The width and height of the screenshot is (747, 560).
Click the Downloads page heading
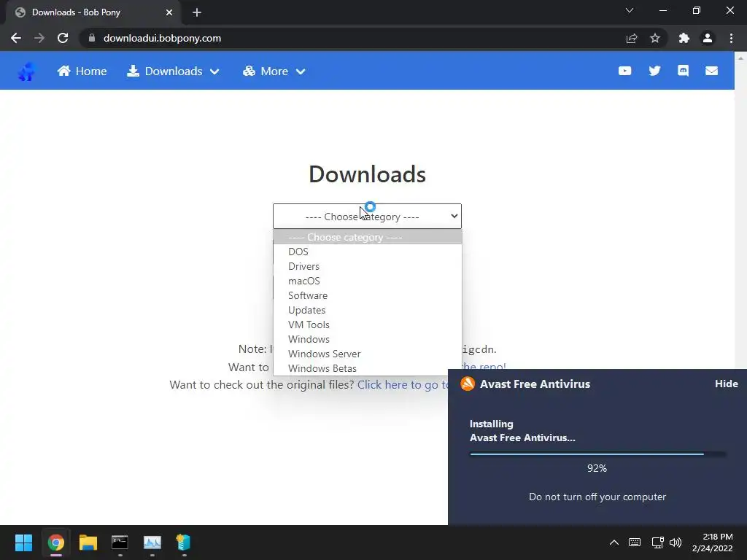pyautogui.click(x=367, y=174)
